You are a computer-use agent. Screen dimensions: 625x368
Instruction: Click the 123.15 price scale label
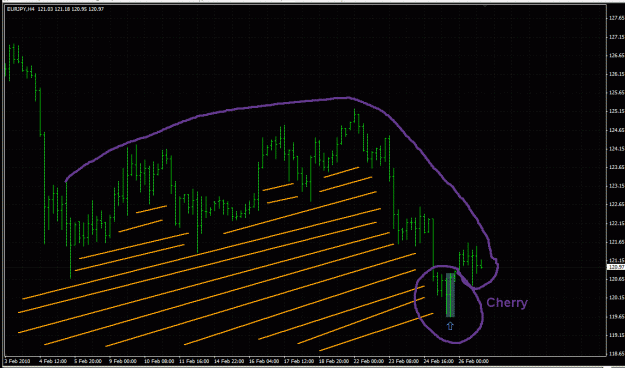point(617,186)
